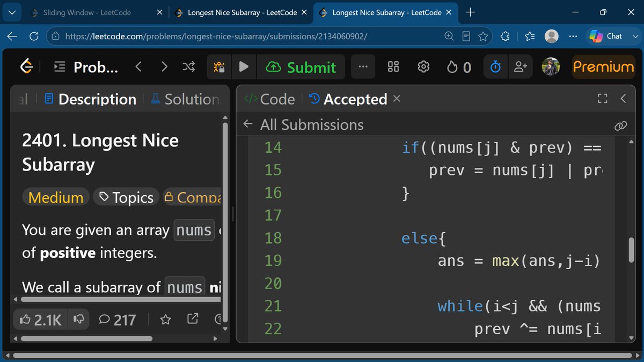Maximize the code panel fullscreen icon
Screen dimensions: 644x362
[x=603, y=98]
